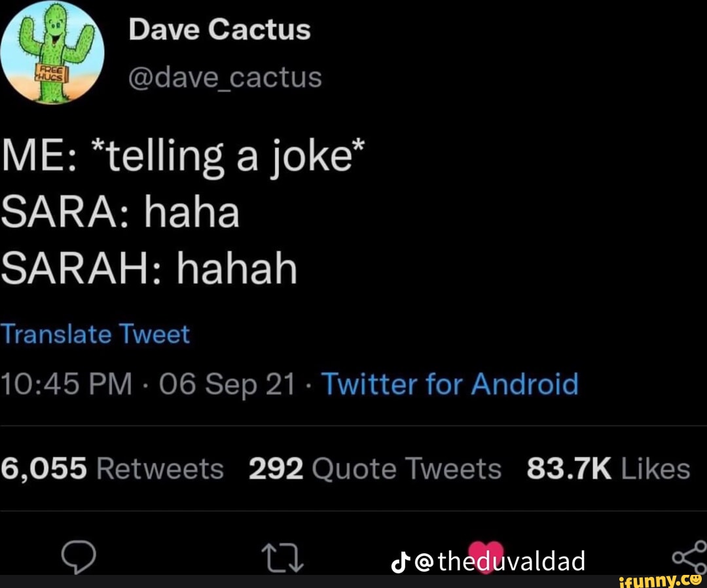
Task: Open Dave Cactus's cactus profile picture
Action: (53, 52)
